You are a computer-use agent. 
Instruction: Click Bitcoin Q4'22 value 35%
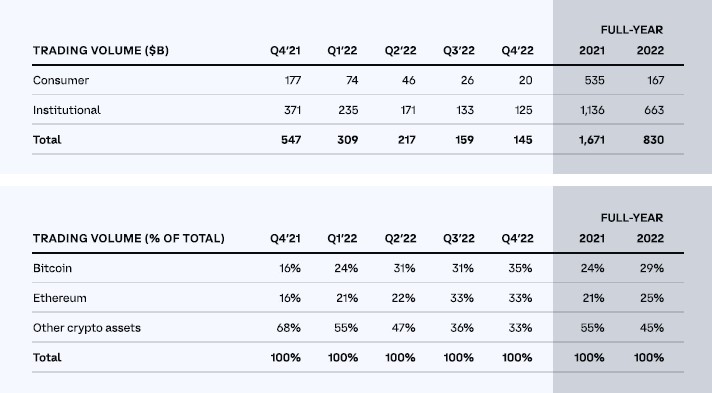click(520, 268)
